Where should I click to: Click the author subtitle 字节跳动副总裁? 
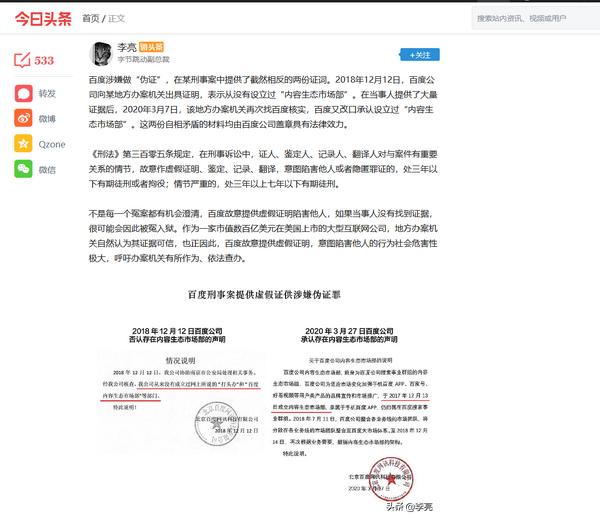tap(143, 59)
